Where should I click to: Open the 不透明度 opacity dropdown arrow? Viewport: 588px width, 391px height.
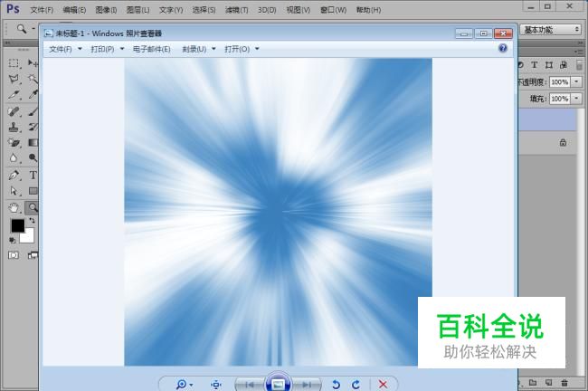[576, 81]
